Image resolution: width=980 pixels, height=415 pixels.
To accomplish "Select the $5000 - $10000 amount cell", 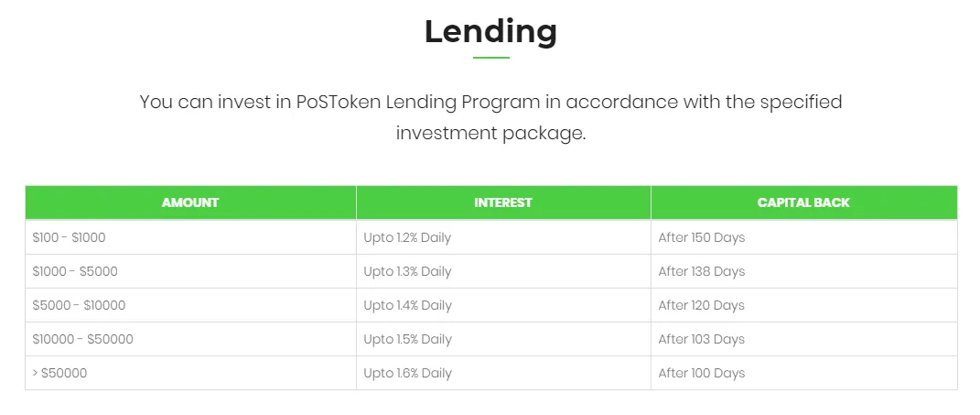I will pos(79,305).
